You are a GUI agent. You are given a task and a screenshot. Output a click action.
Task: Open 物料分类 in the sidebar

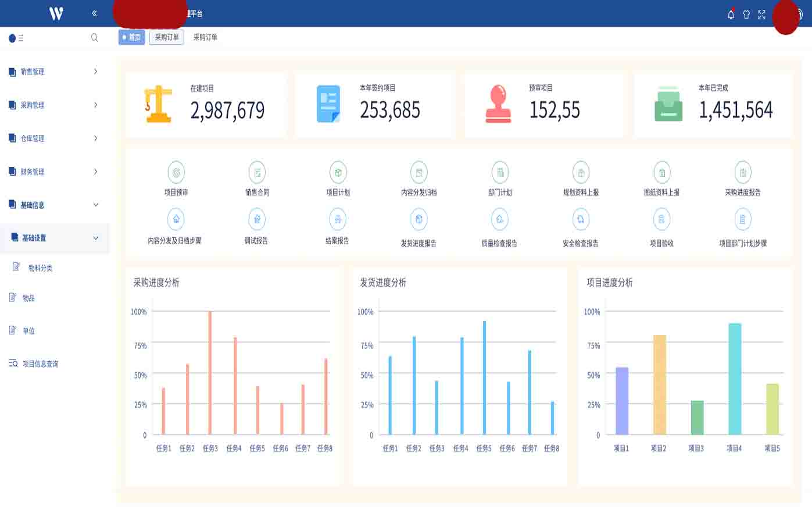point(40,268)
